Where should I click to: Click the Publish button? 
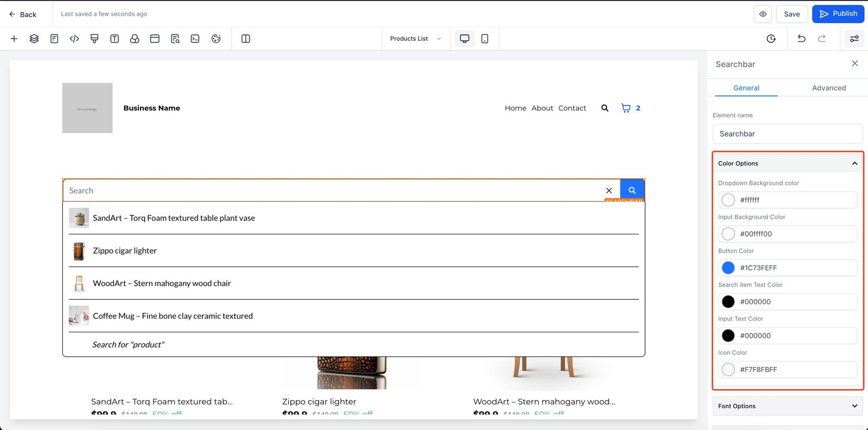click(x=838, y=14)
